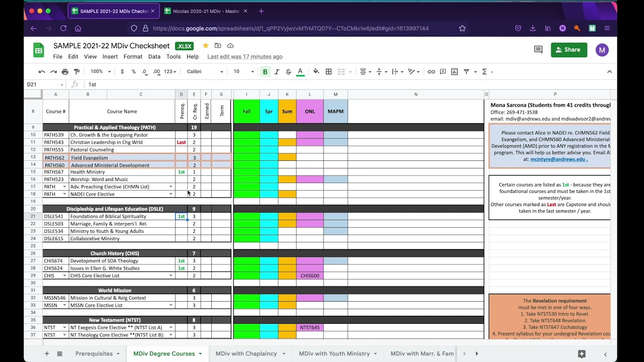Hide the menus with the chevron arrow

pos(609,72)
